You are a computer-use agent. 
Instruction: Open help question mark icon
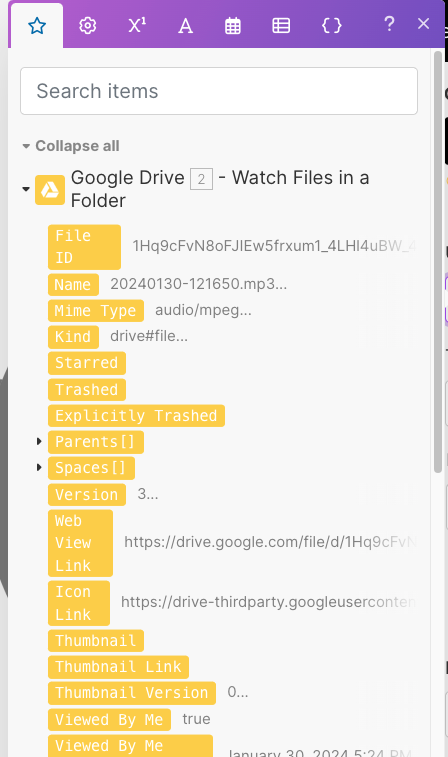tap(389, 23)
